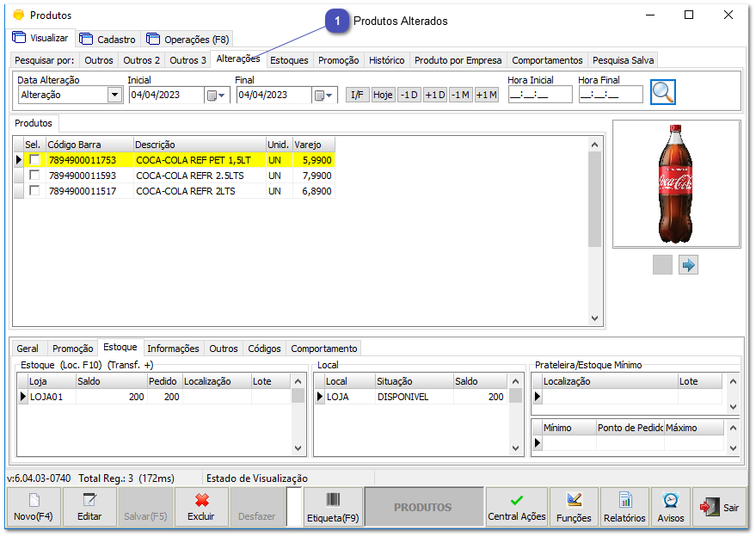Open the Data Alteração dropdown

(x=116, y=94)
